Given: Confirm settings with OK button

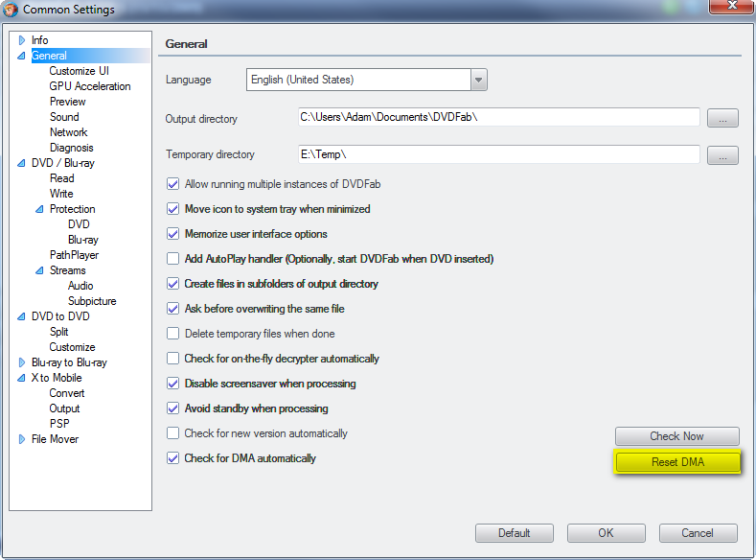Looking at the screenshot, I should (x=607, y=533).
